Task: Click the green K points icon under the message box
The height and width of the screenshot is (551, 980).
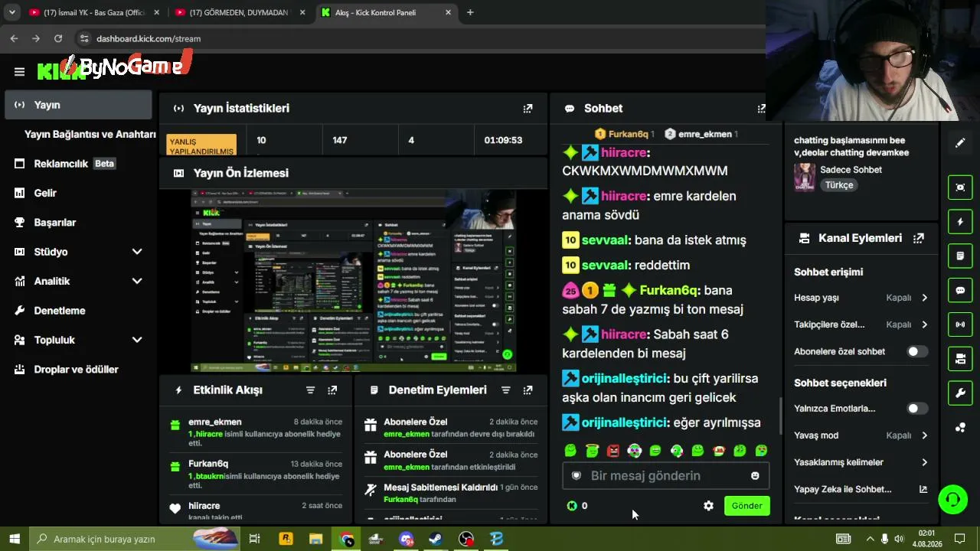Action: 571,506
